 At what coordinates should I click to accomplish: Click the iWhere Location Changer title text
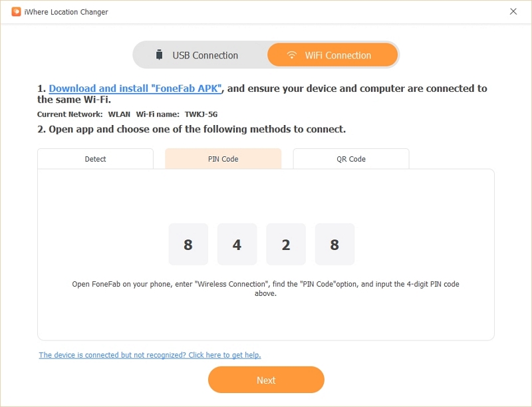point(66,12)
